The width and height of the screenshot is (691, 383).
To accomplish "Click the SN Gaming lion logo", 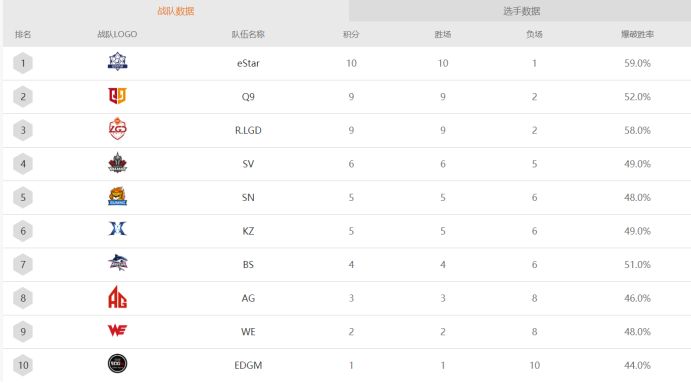I will (118, 196).
